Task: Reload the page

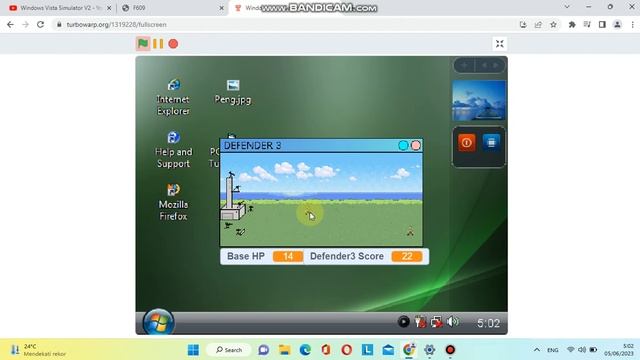Action: (40, 24)
